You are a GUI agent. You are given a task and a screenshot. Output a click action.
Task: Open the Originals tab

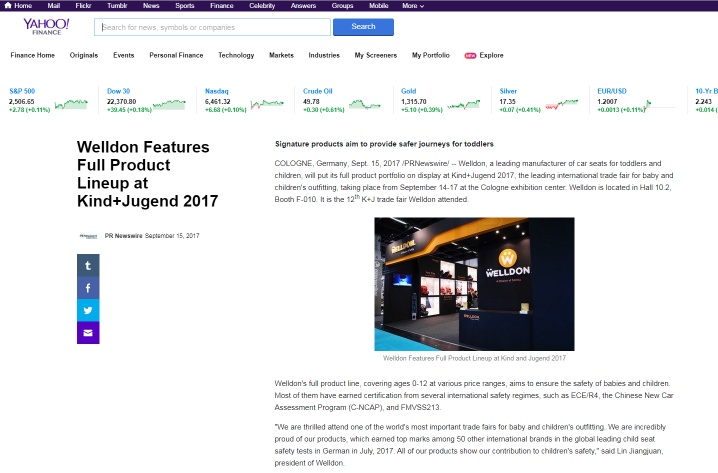[84, 55]
